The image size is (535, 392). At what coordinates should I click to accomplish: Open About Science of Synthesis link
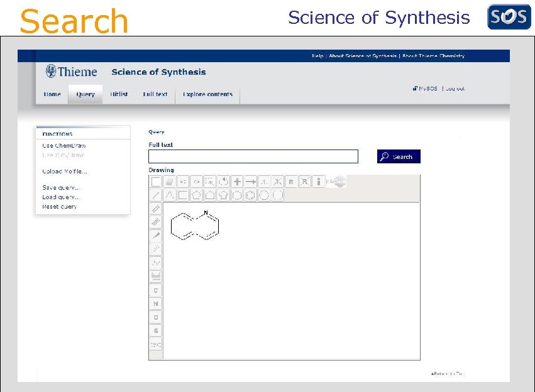pyautogui.click(x=363, y=55)
